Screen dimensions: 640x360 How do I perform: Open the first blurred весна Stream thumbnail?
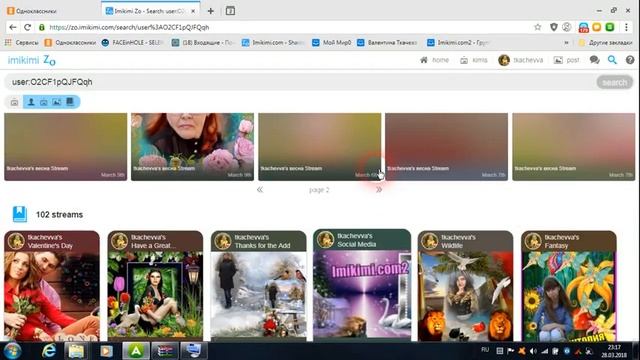click(x=66, y=147)
